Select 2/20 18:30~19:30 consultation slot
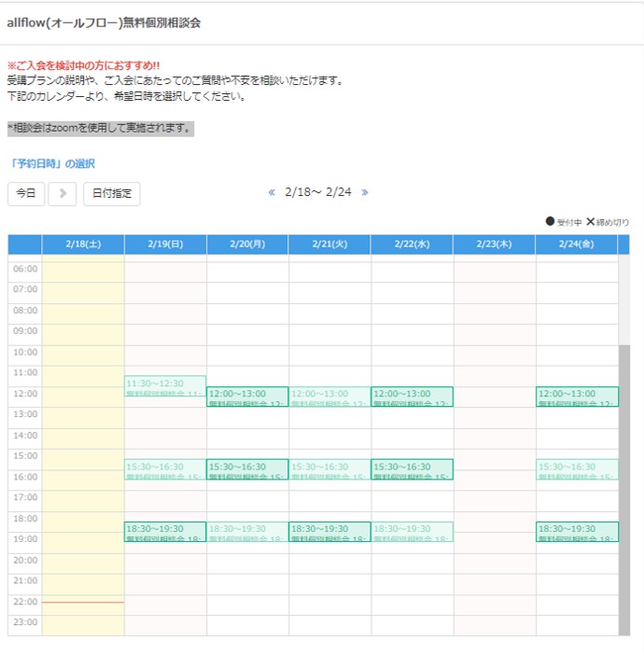Screen dimensions: 644x654 247,532
